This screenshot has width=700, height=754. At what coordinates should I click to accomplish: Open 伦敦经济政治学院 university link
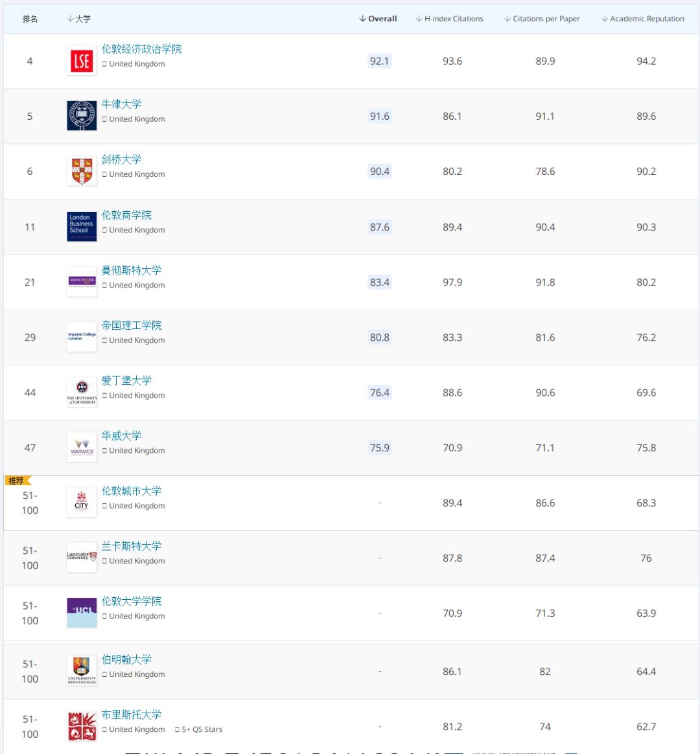tap(141, 49)
